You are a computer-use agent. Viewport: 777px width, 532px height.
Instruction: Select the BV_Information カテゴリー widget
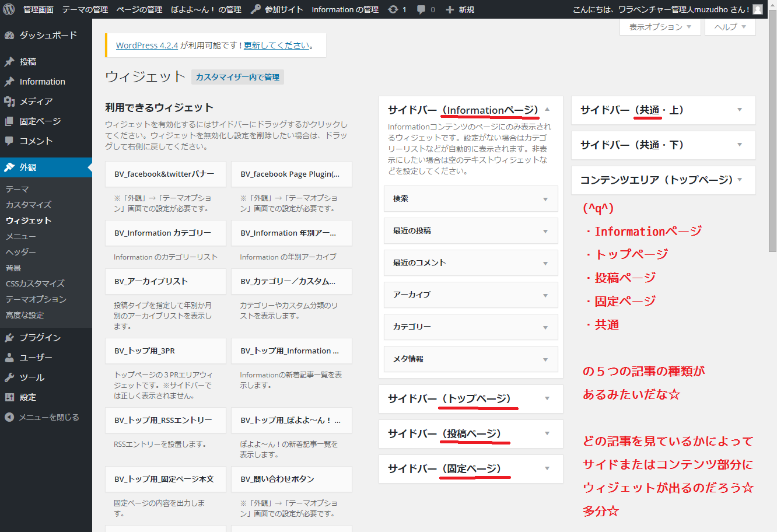tap(166, 233)
